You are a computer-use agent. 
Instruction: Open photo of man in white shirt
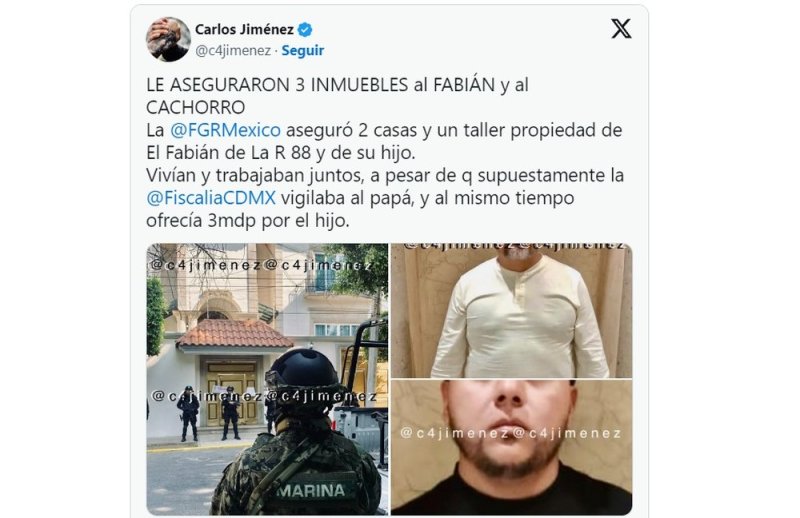511,310
